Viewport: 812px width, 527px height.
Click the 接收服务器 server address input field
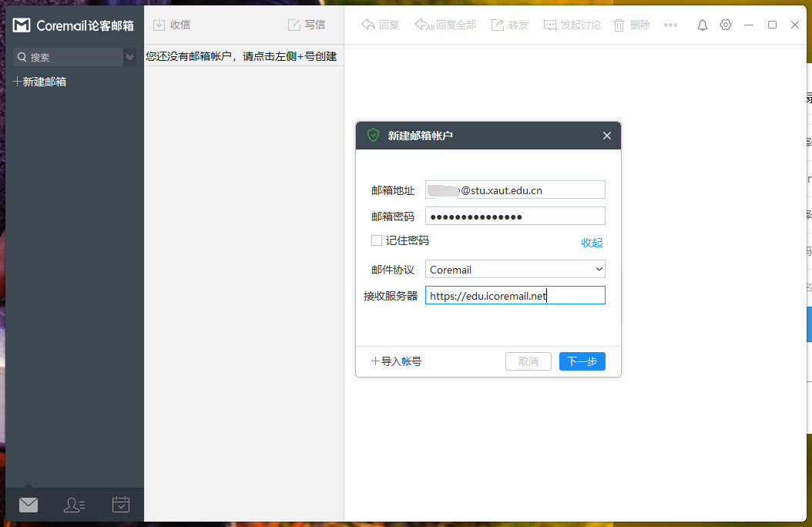pos(515,295)
